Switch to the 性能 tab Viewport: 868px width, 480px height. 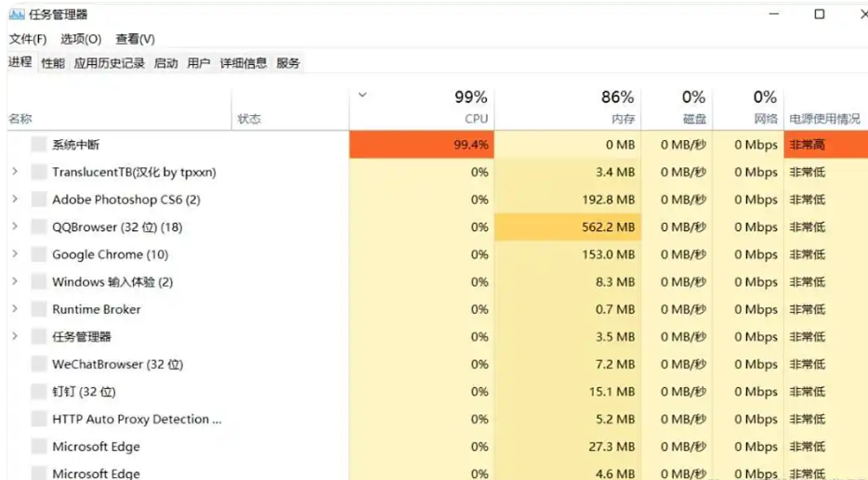[x=53, y=63]
